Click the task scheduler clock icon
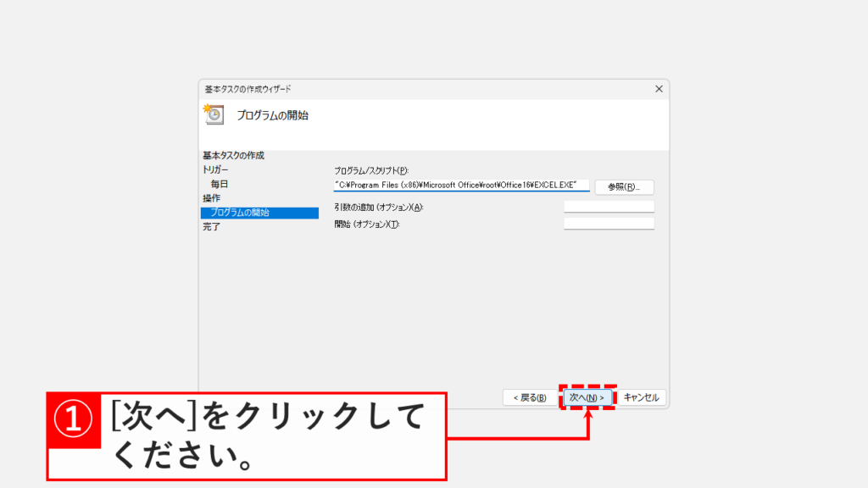The width and height of the screenshot is (868, 488). (x=214, y=114)
